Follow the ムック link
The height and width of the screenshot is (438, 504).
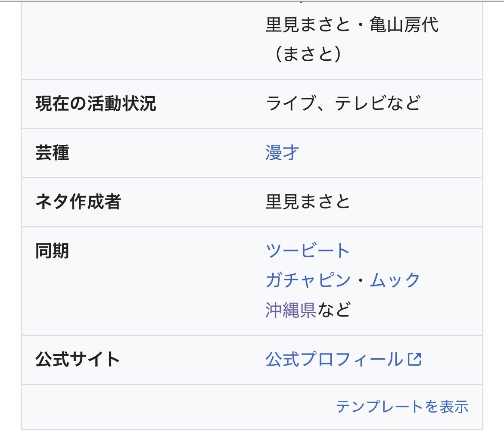coord(395,280)
